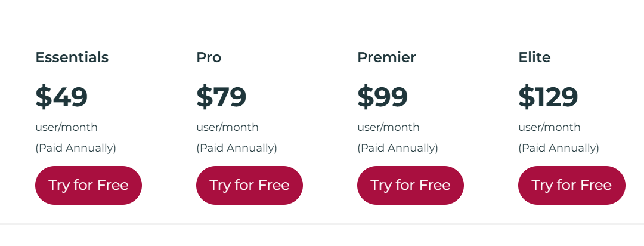The width and height of the screenshot is (644, 246).
Task: Click the $99 price figure
Action: tap(382, 97)
